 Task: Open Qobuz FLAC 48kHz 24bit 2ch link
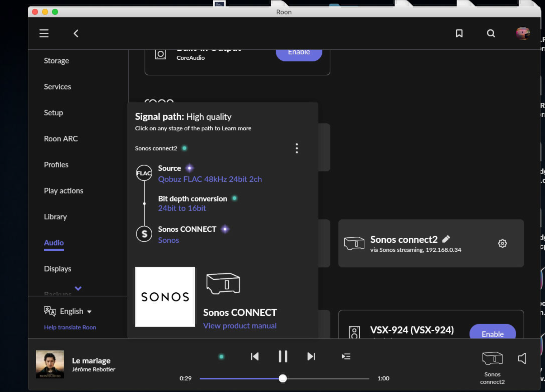click(210, 179)
